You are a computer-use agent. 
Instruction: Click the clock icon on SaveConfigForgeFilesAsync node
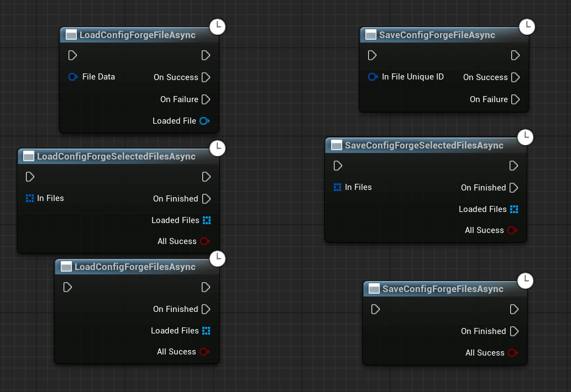[526, 280]
